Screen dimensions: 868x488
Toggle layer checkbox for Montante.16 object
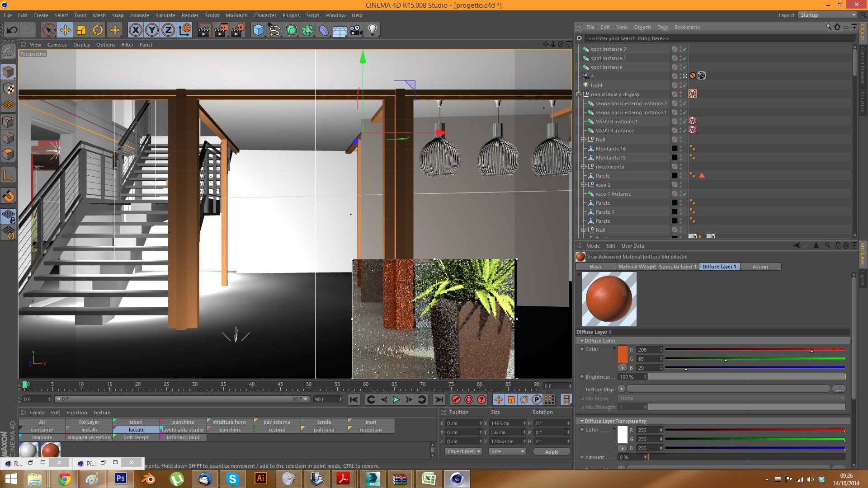pos(674,149)
